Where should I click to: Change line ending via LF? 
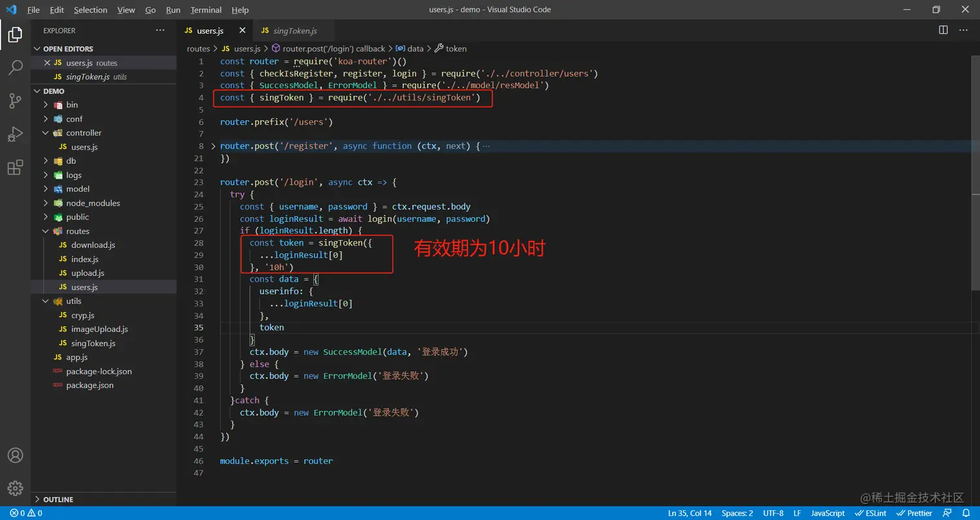(x=797, y=514)
